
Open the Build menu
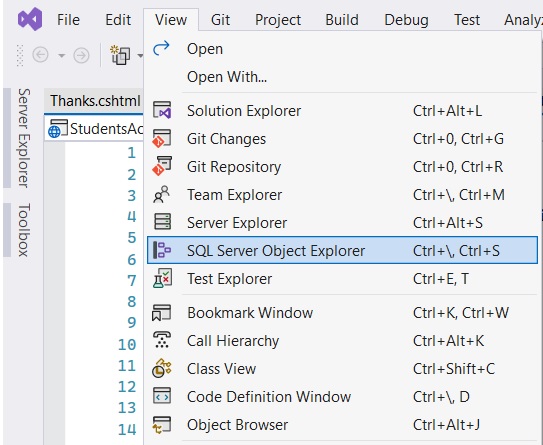tap(342, 20)
